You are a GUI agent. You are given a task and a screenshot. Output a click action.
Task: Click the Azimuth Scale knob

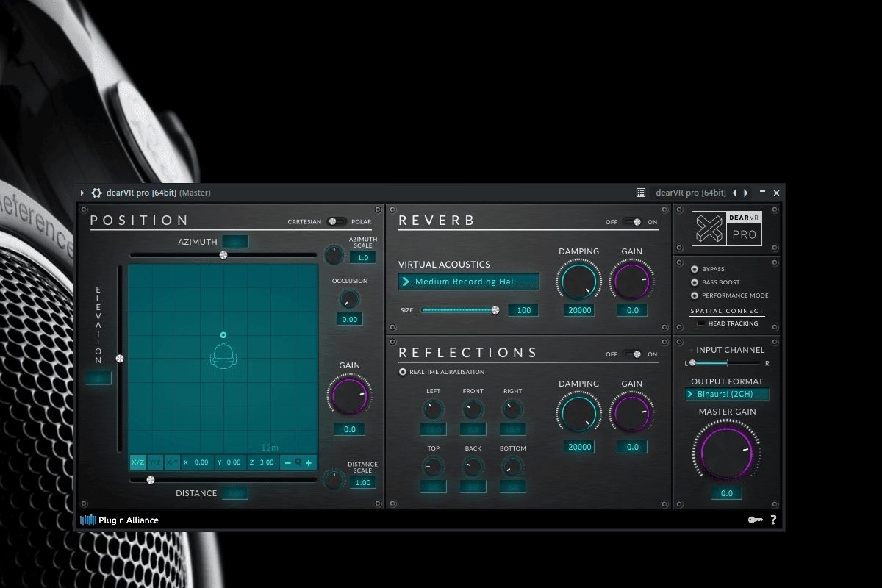[x=334, y=255]
